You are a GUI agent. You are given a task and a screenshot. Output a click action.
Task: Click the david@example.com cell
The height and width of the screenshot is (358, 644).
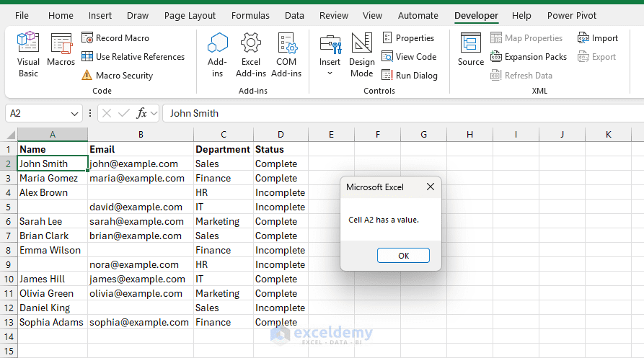tap(141, 207)
